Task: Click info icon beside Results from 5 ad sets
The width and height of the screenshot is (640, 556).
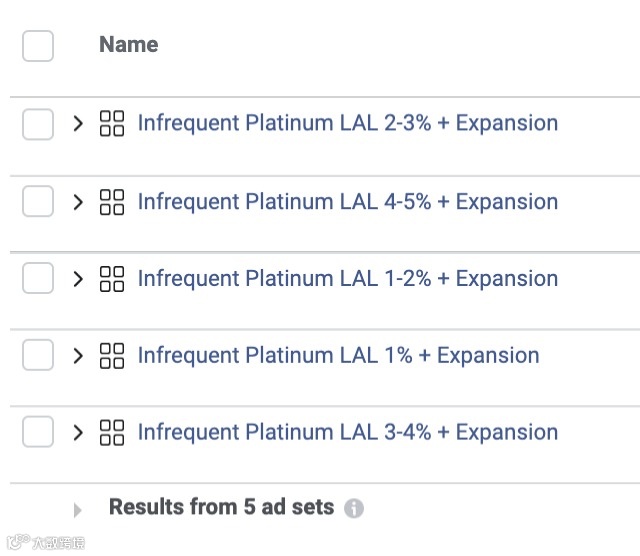Action: point(353,509)
